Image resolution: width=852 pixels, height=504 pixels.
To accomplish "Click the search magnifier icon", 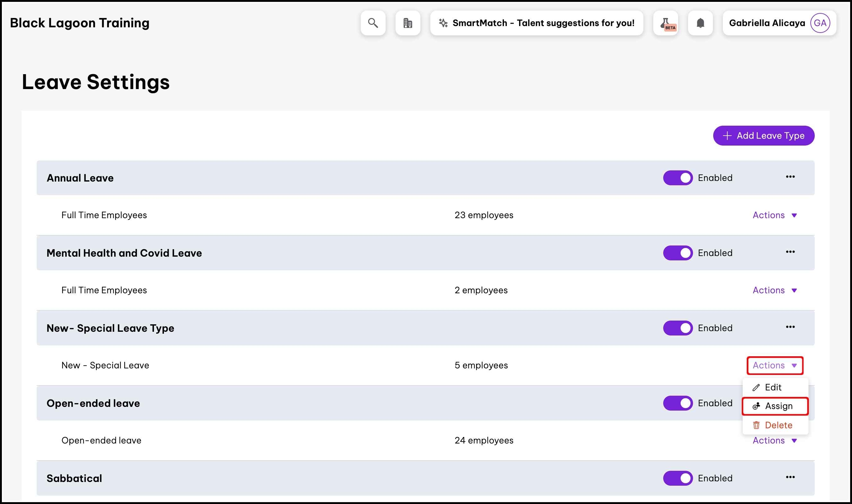I will [373, 23].
